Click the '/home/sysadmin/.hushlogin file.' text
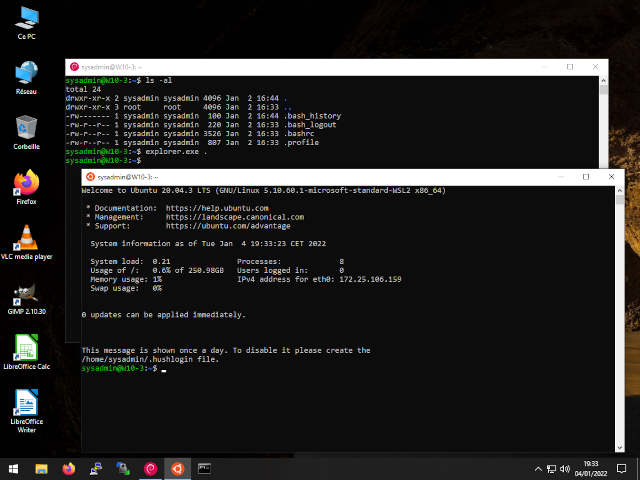The height and width of the screenshot is (480, 640). click(150, 359)
